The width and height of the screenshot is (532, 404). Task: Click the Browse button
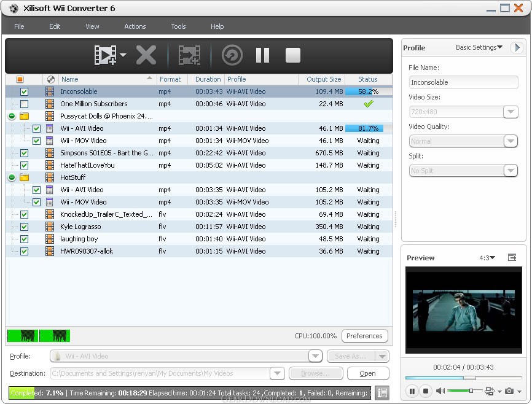click(x=316, y=373)
